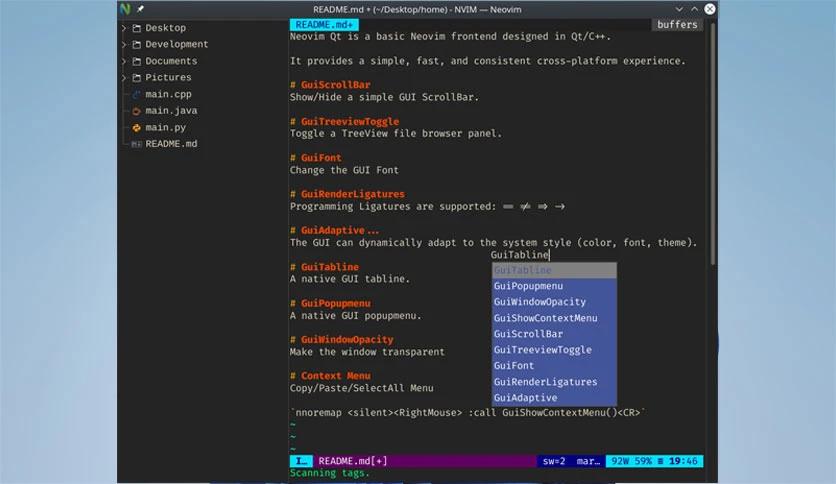Click the Java icon beside main.java
This screenshot has height=484, width=836.
coord(136,111)
